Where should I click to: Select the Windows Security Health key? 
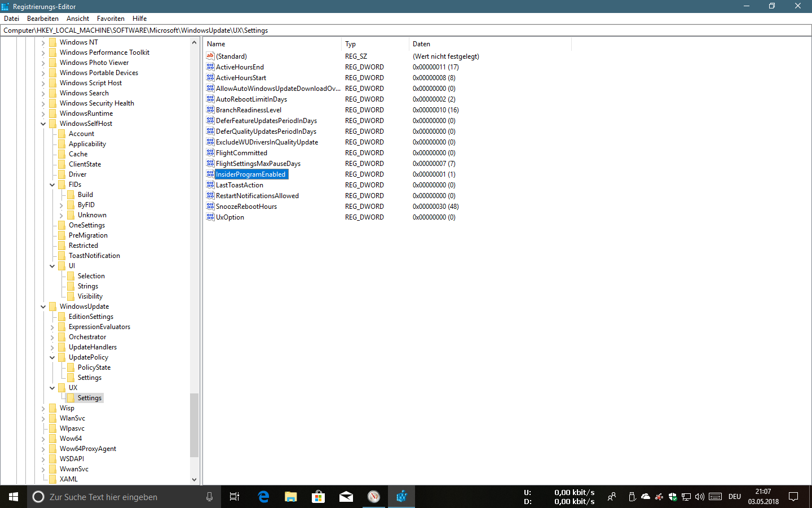tap(97, 103)
